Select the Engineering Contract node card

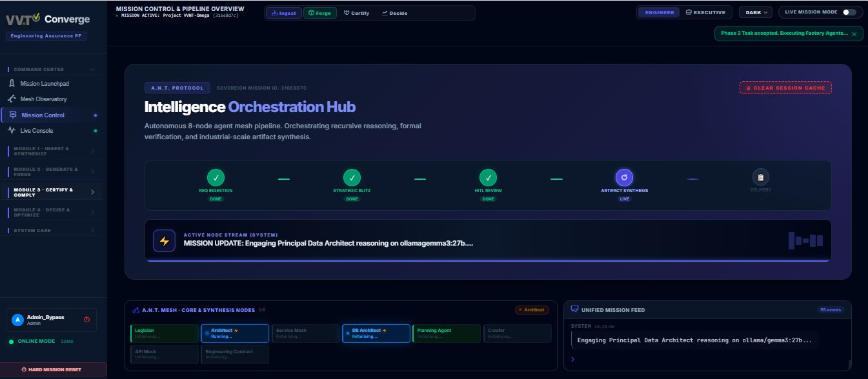click(x=235, y=354)
